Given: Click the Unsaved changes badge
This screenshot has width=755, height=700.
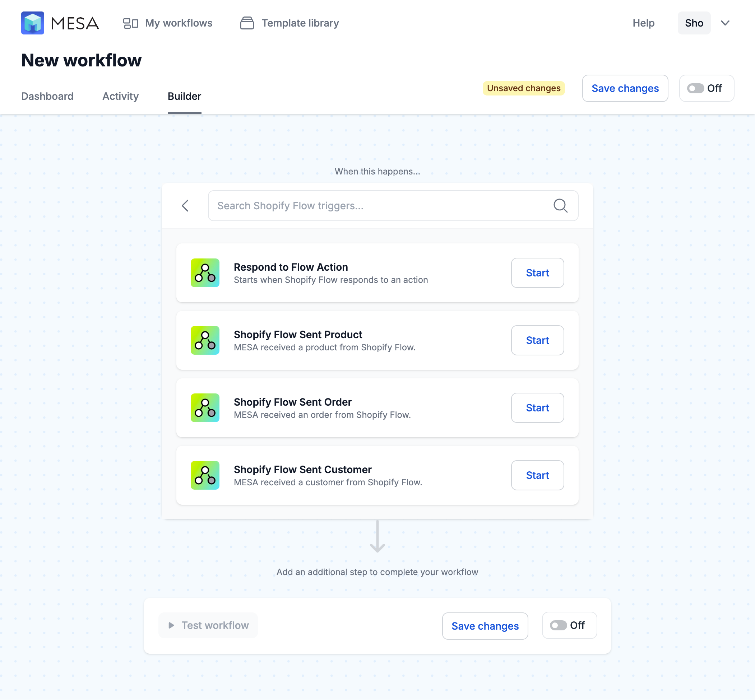Looking at the screenshot, I should coord(523,88).
